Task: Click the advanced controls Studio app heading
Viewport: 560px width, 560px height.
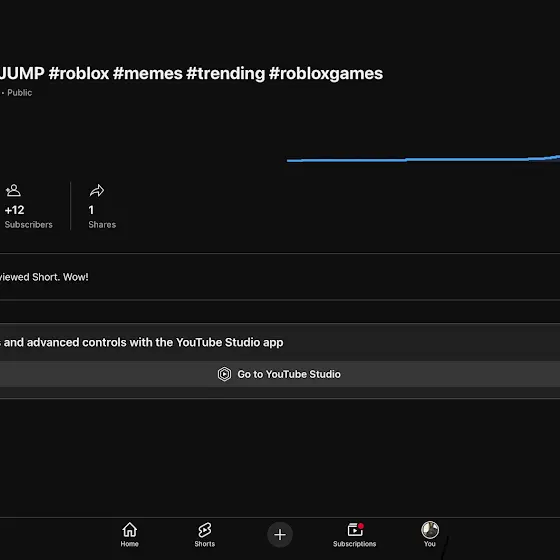Action: point(141,342)
